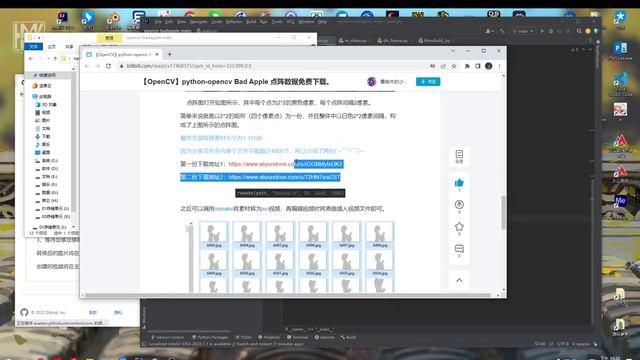Change the UTF-8 encoding in status bar
Screen dimensions: 640x360
562,344
